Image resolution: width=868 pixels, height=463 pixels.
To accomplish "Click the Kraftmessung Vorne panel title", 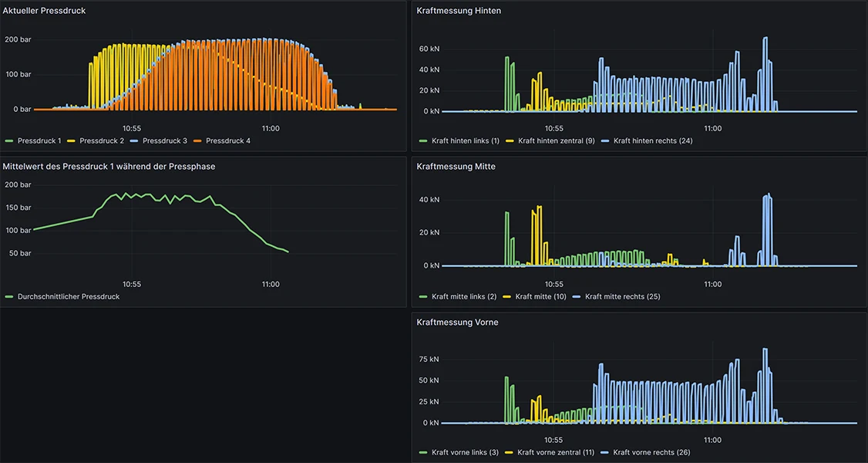I will [457, 322].
